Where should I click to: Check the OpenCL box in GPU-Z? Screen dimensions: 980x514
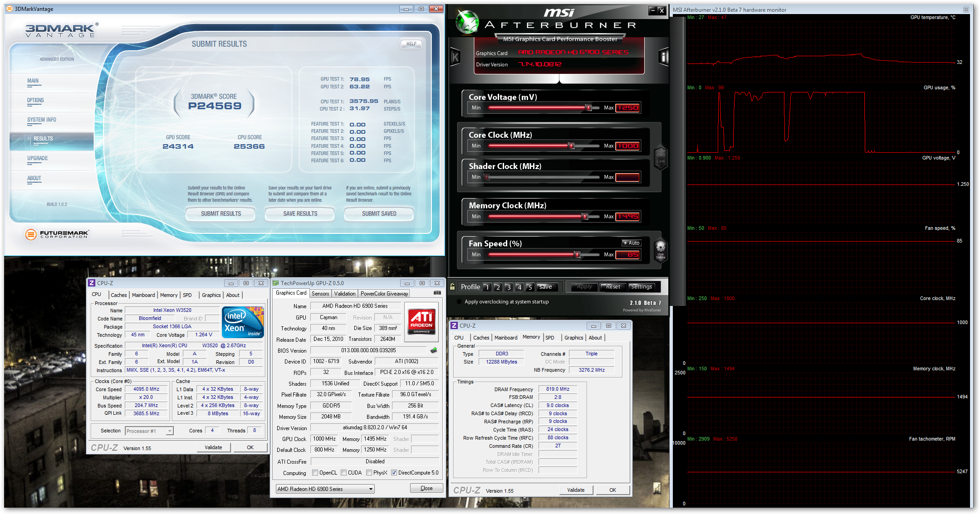315,473
